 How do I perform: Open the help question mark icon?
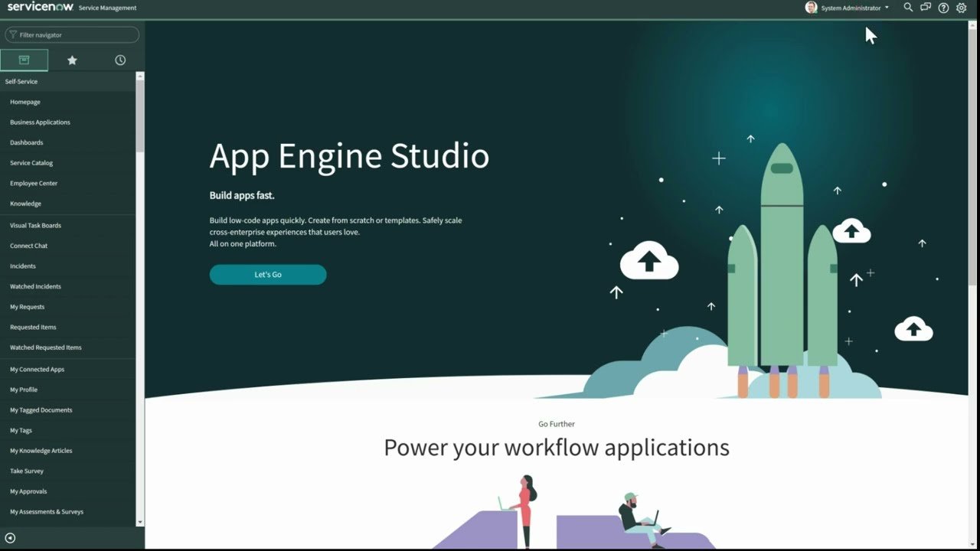943,8
